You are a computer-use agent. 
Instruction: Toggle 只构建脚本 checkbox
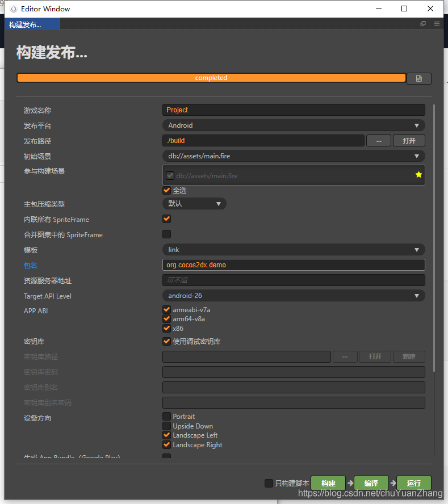tap(269, 483)
